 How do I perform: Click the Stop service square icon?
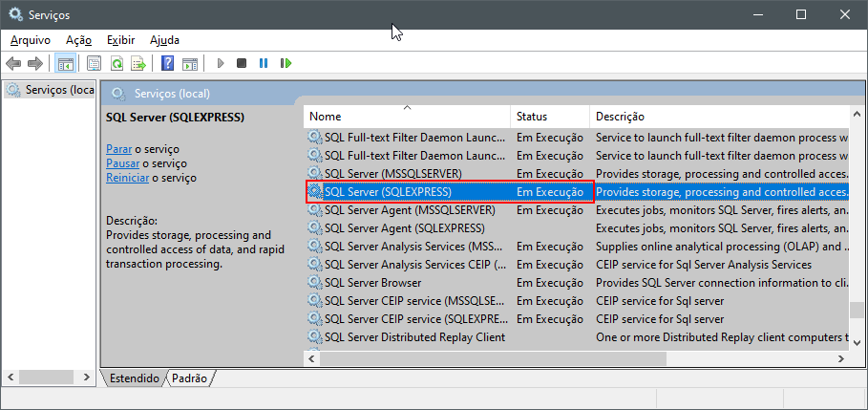tap(242, 63)
